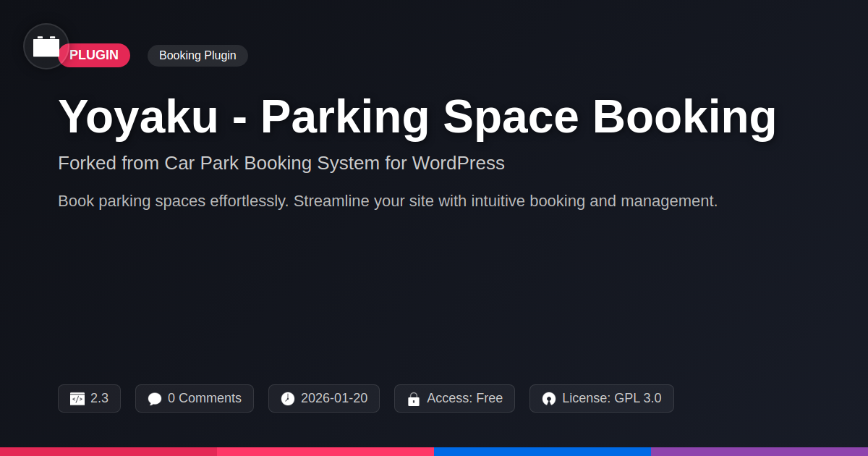Click the padlock access icon
This screenshot has width=868, height=456.
coord(414,399)
